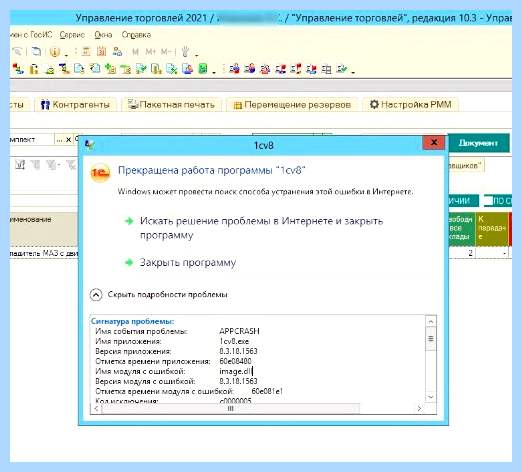Click the user lock toolbar icon
The image size is (522, 472).
coord(117,51)
